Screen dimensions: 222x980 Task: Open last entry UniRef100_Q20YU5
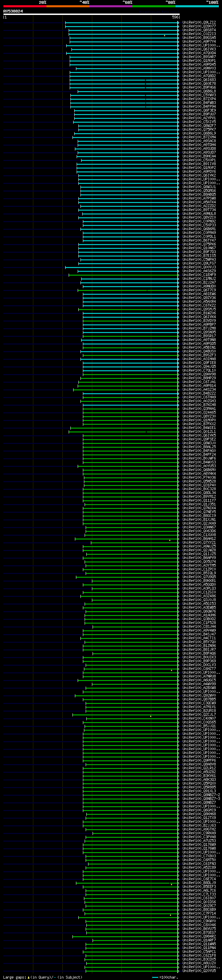point(199,971)
